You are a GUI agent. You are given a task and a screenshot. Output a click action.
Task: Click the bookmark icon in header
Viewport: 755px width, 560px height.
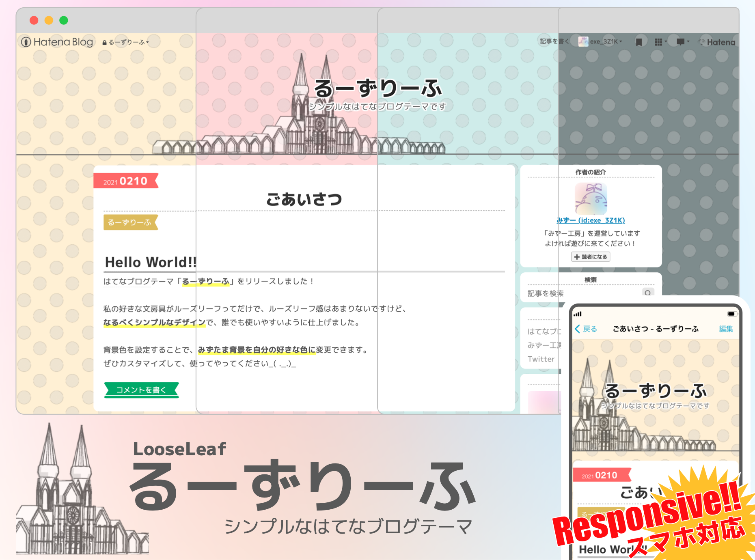639,42
